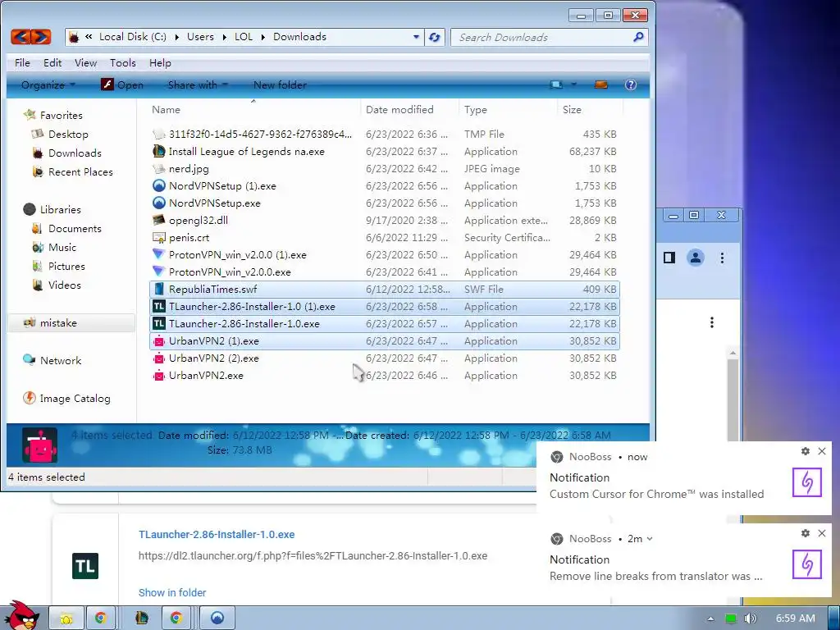
Task: Expand the 2m NooBoss notification chevron
Action: click(650, 538)
